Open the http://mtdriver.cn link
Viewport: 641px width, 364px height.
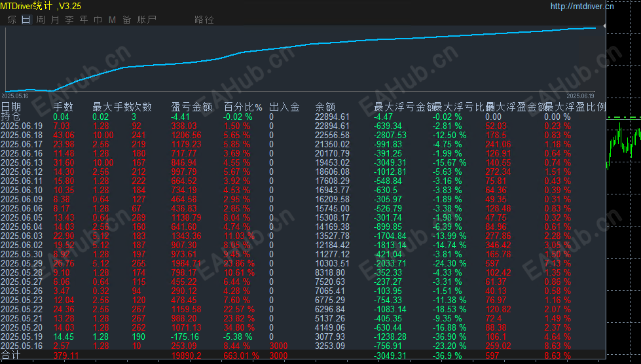tap(581, 6)
